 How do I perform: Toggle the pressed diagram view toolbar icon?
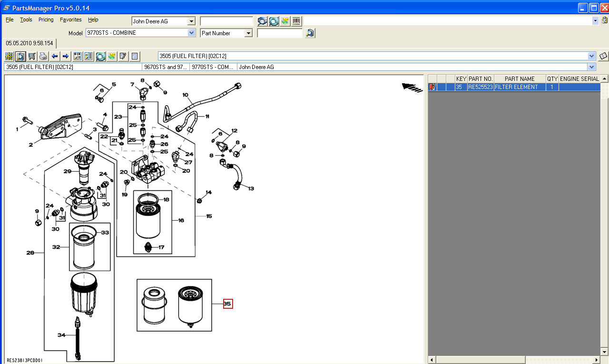(x=20, y=56)
